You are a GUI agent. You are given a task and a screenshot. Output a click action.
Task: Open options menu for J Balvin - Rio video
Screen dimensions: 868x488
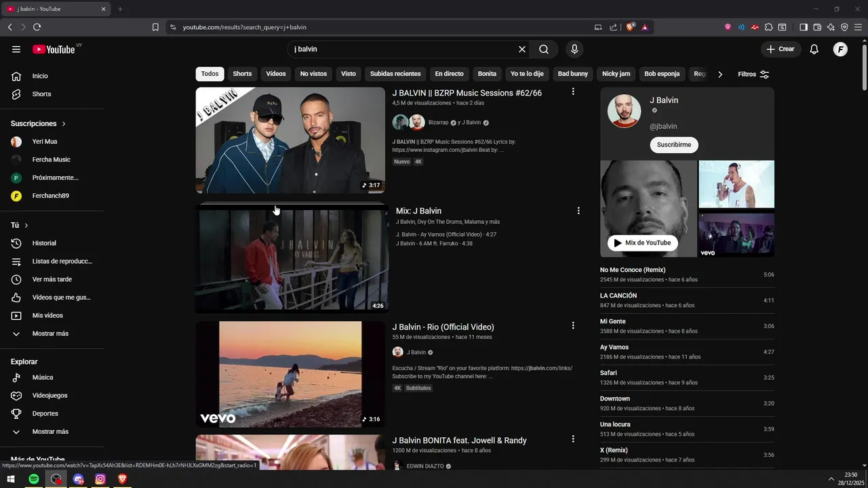573,326
